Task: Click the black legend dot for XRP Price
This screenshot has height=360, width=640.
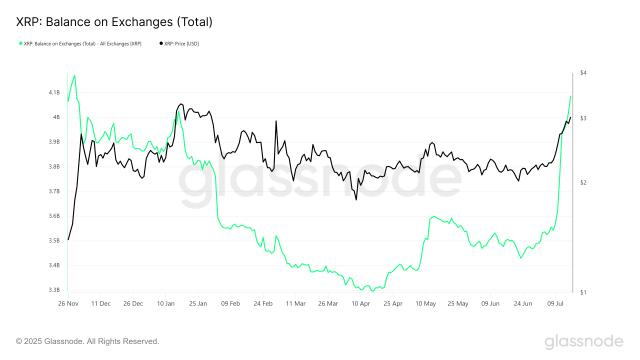Action: [161, 43]
